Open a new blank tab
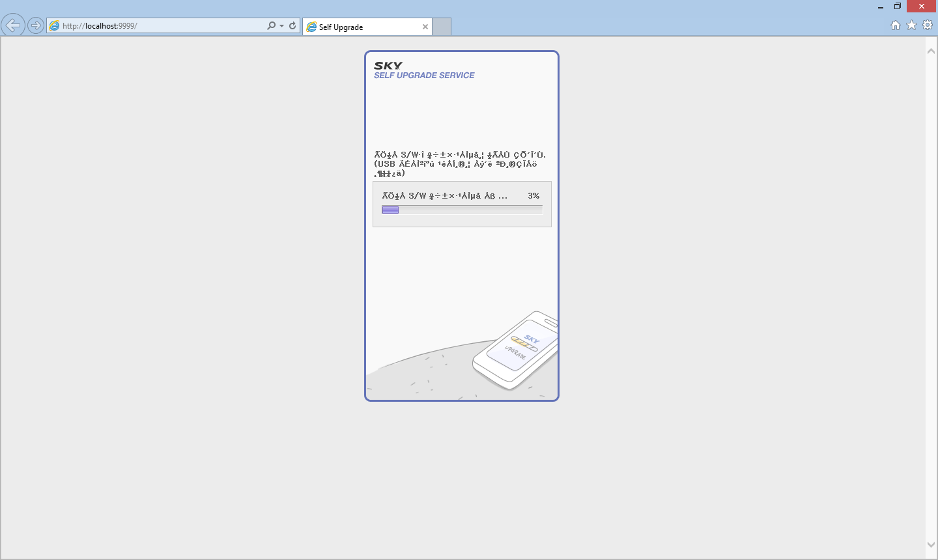Image resolution: width=938 pixels, height=560 pixels. pos(442,27)
